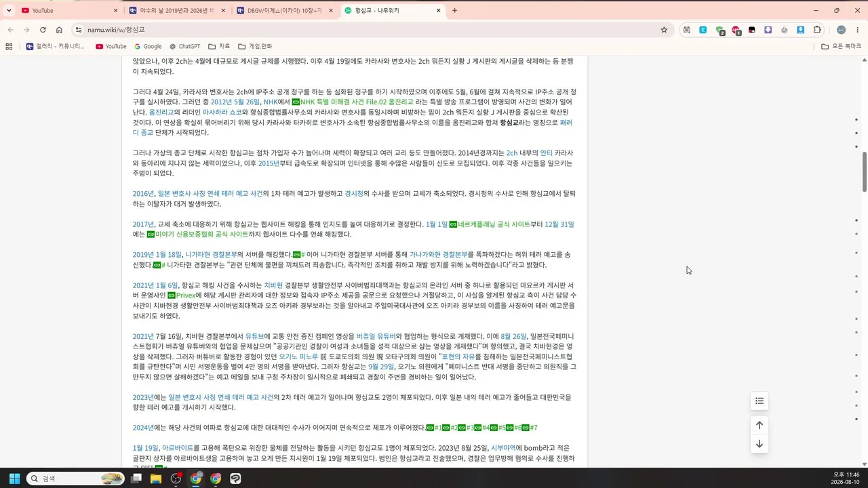
Task: Open the red extension with badge 1
Action: (736, 30)
